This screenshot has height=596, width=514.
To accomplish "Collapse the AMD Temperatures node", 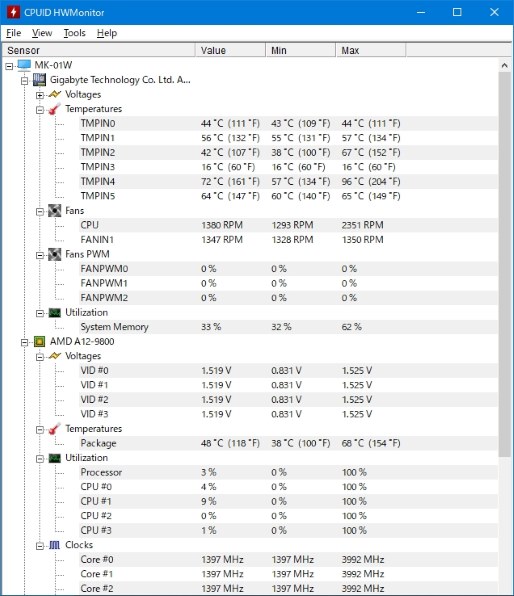I will 40,430.
